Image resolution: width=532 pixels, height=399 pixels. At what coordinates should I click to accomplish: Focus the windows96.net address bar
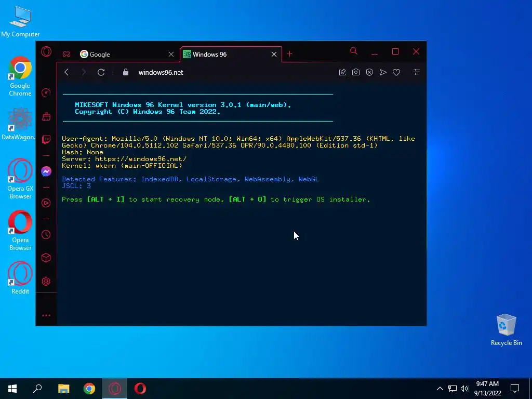[161, 72]
